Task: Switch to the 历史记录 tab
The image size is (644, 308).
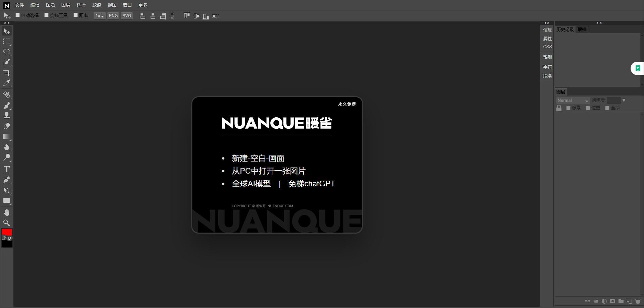Action: 565,29
